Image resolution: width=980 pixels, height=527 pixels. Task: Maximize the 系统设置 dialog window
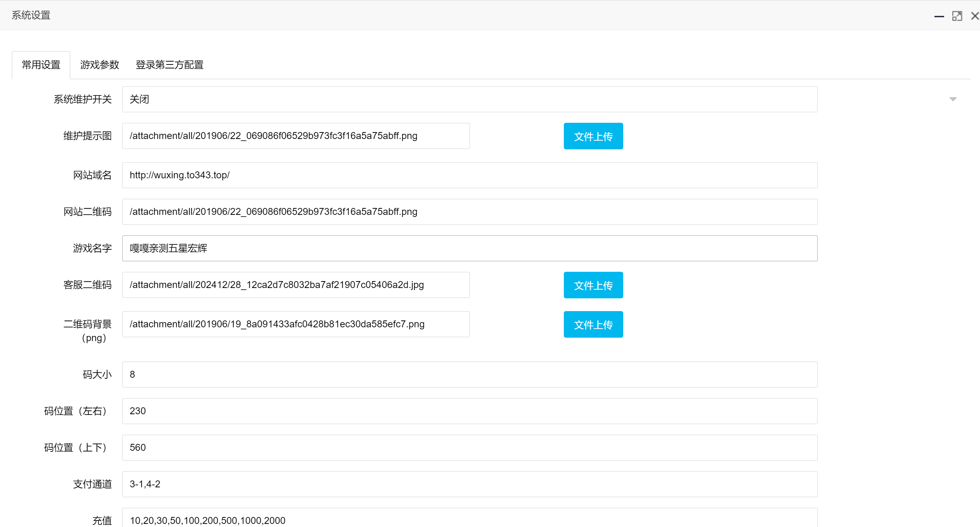[957, 16]
